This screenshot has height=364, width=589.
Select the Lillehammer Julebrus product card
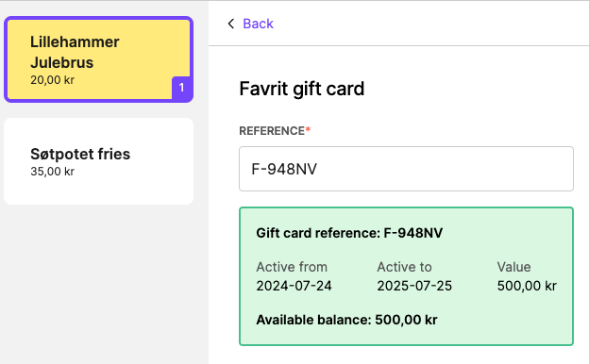pyautogui.click(x=99, y=59)
